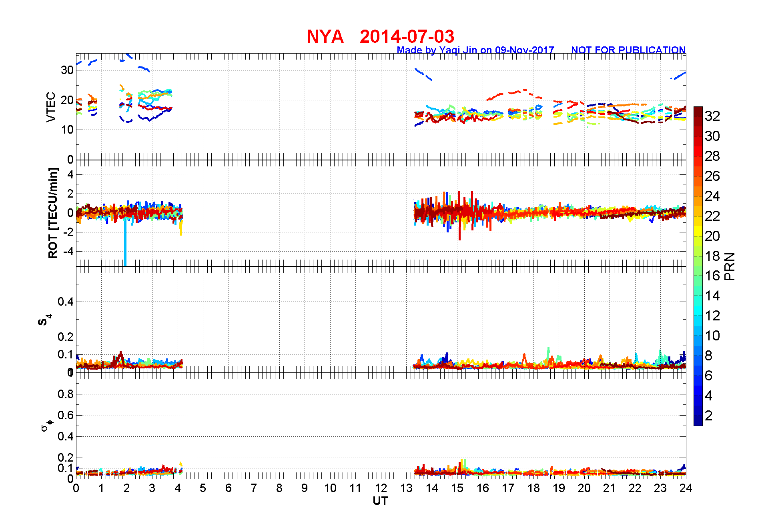Select the UT axis tick label 12

point(381,488)
